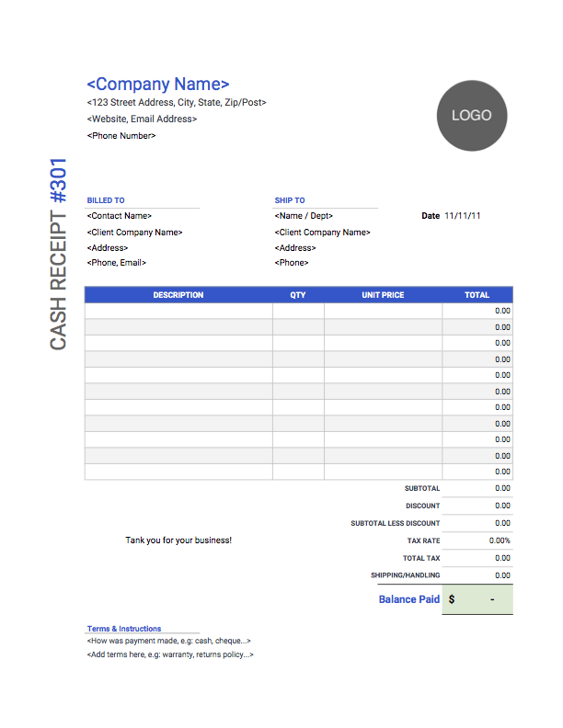Click the first row's unit price cell
The width and height of the screenshot is (563, 728).
pos(384,311)
